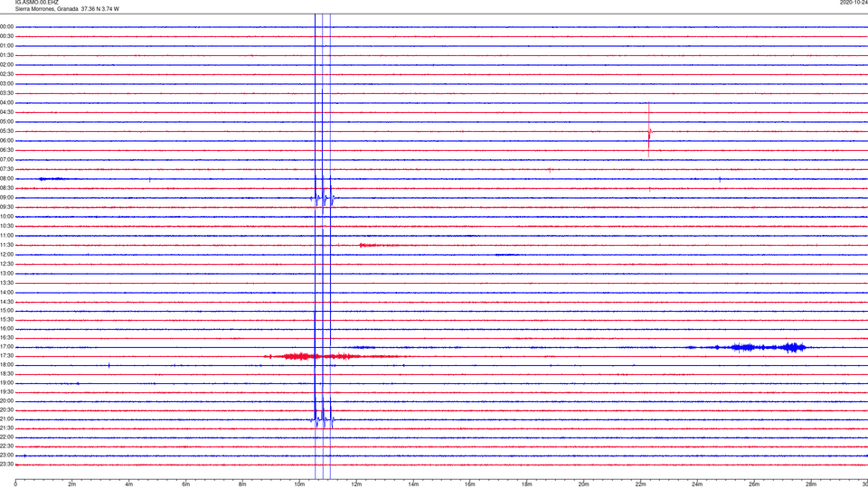Select the 10m axis tick label

pos(299,484)
